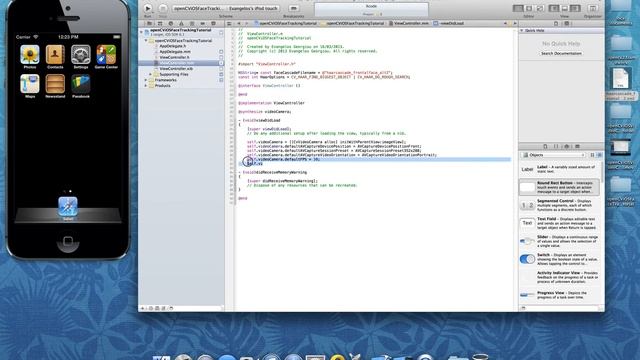
Task: Select AppDelegate.h in project navigator
Action: tap(173, 46)
